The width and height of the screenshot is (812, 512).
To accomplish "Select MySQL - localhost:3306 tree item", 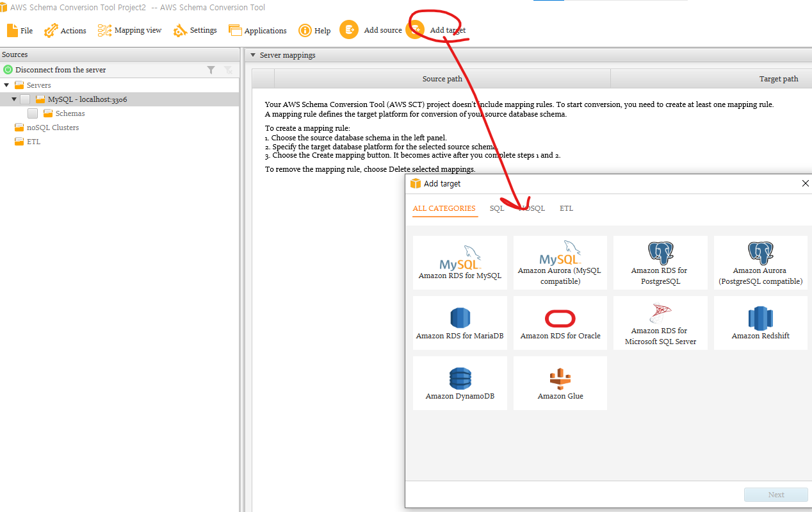I will click(x=87, y=99).
